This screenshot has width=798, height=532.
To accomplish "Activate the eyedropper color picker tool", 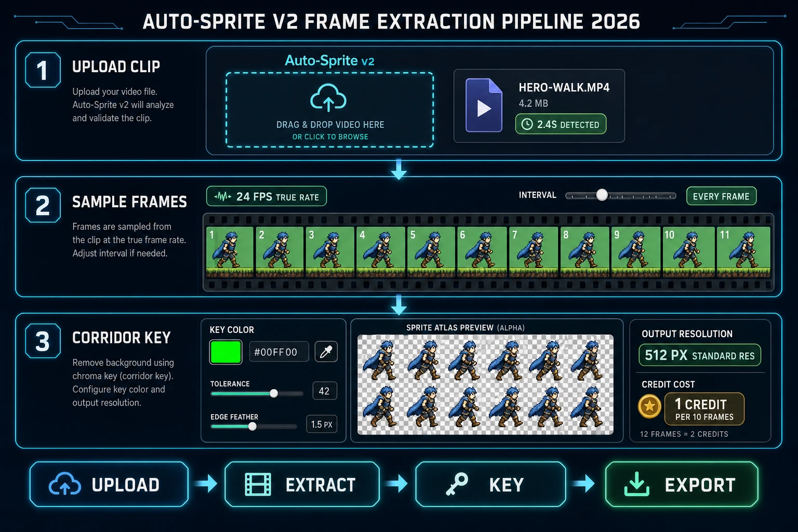I will 326,352.
